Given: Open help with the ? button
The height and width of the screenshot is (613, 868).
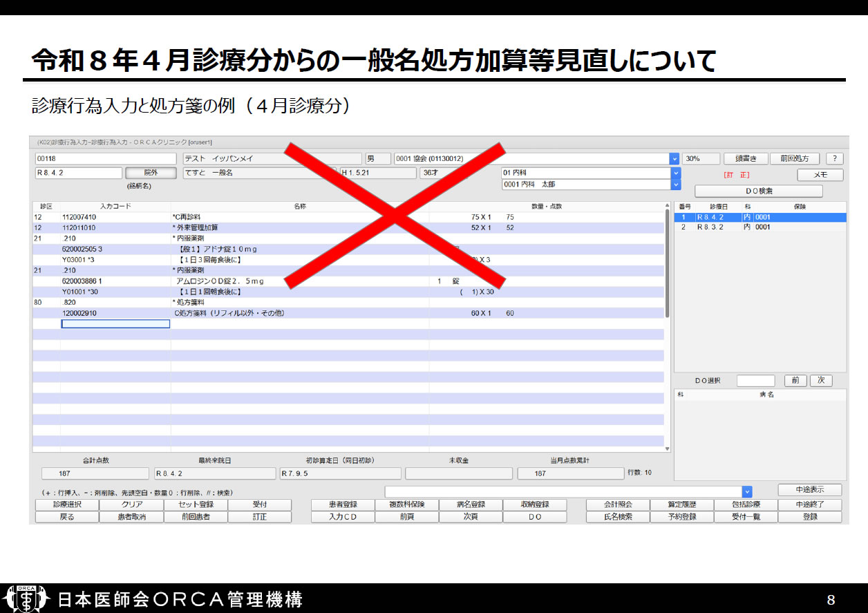Looking at the screenshot, I should [834, 158].
